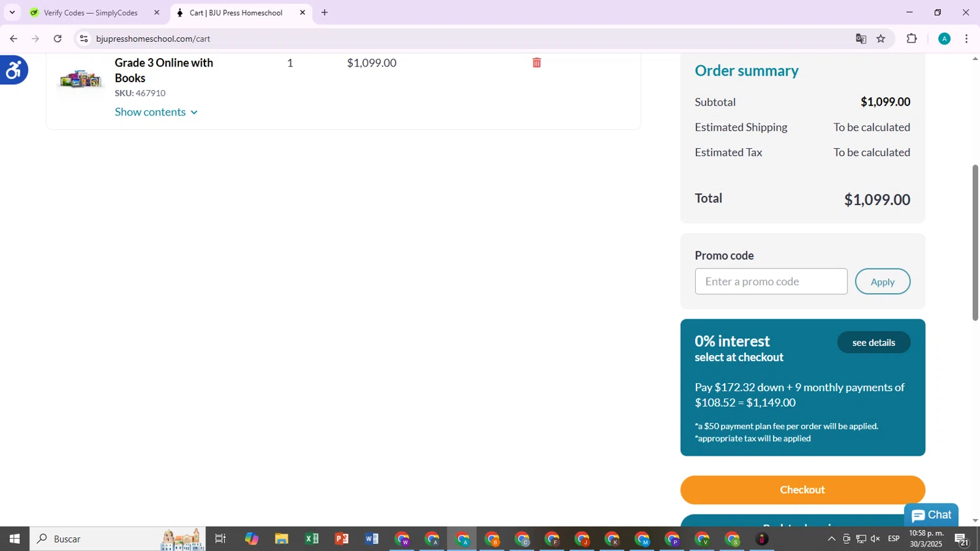
Task: Go forward in browser history
Action: [36, 39]
